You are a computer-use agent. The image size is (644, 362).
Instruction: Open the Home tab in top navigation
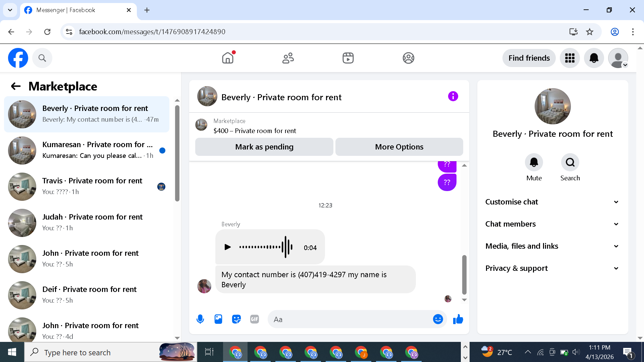[228, 58]
